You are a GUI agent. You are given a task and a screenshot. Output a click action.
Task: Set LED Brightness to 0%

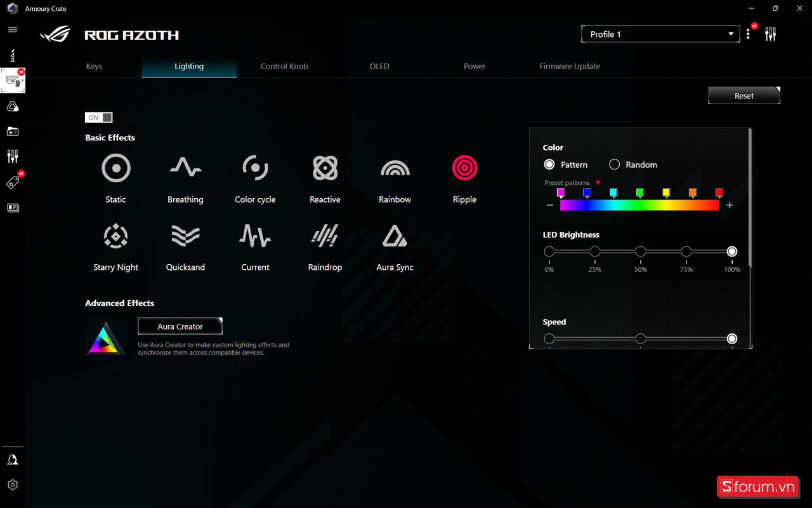pos(549,251)
